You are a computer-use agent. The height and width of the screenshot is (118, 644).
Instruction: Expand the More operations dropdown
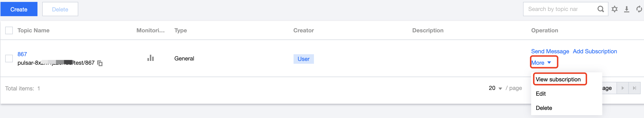(x=541, y=63)
